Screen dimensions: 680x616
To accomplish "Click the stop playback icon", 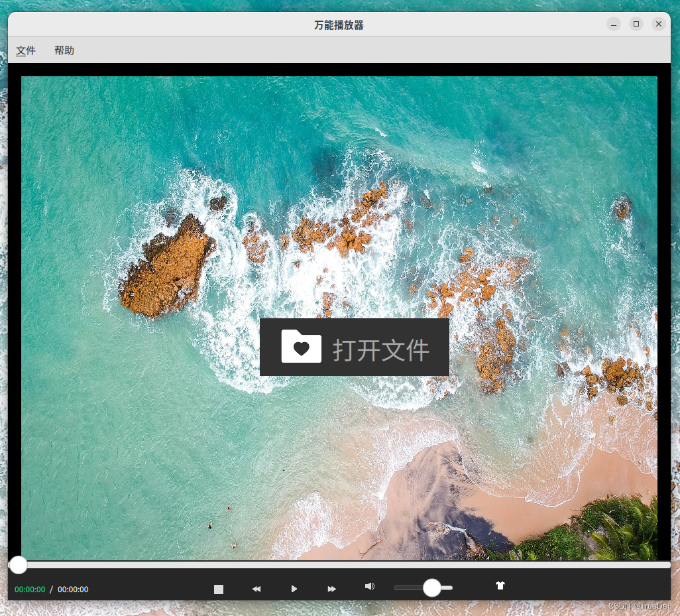I will [x=219, y=589].
